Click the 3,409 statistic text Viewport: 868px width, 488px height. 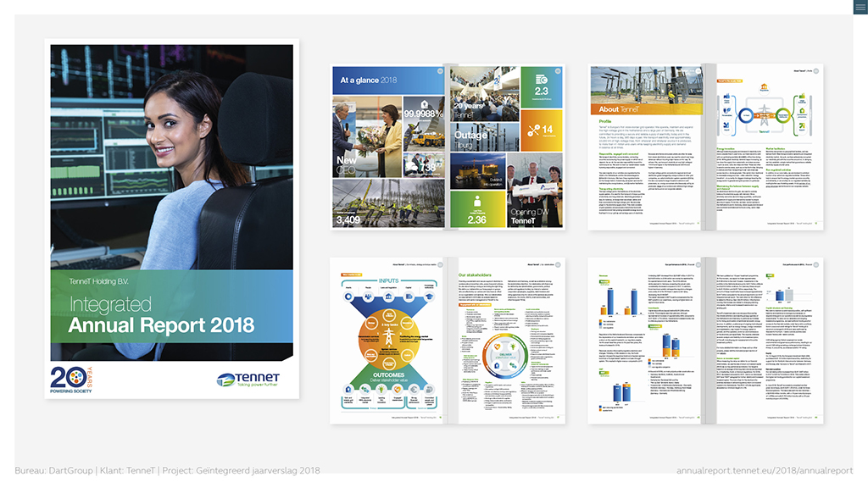348,219
